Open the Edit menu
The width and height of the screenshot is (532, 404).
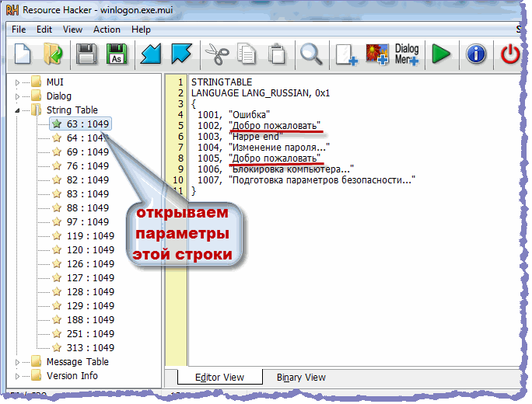click(44, 30)
